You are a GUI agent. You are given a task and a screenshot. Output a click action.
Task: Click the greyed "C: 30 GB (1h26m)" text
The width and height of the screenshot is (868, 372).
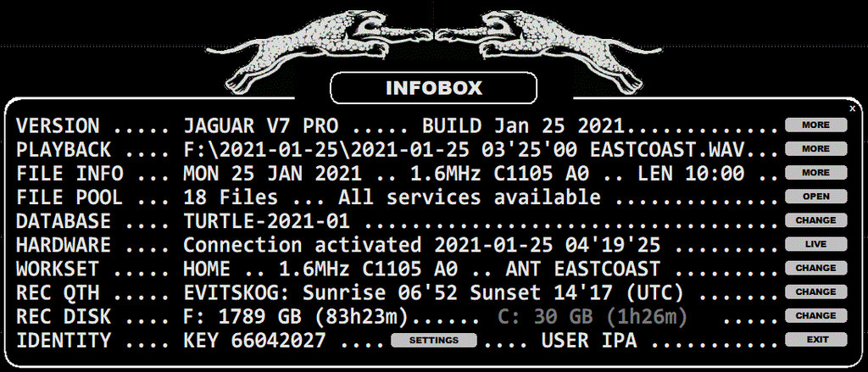(x=593, y=317)
